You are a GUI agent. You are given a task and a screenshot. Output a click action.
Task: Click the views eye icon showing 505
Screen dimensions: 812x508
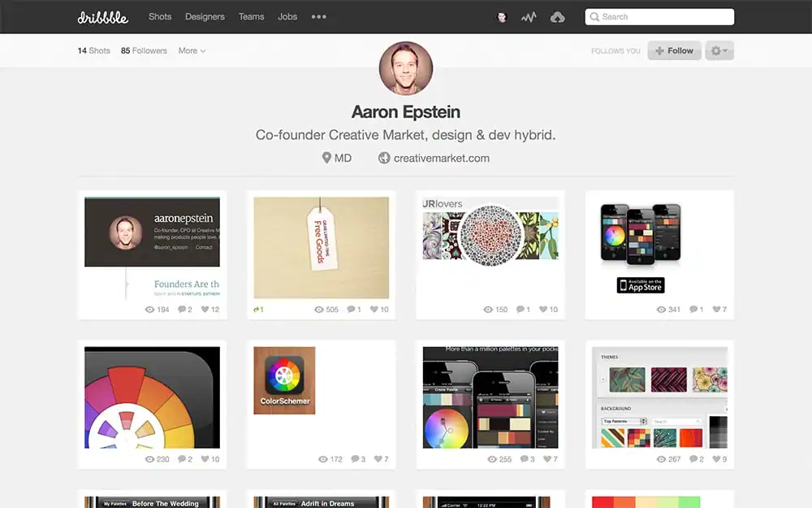(319, 310)
